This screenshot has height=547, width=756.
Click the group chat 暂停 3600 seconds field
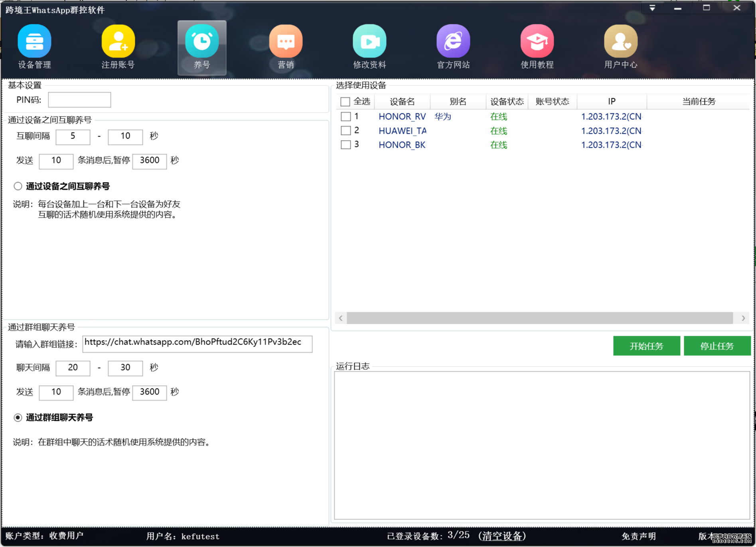tap(150, 392)
